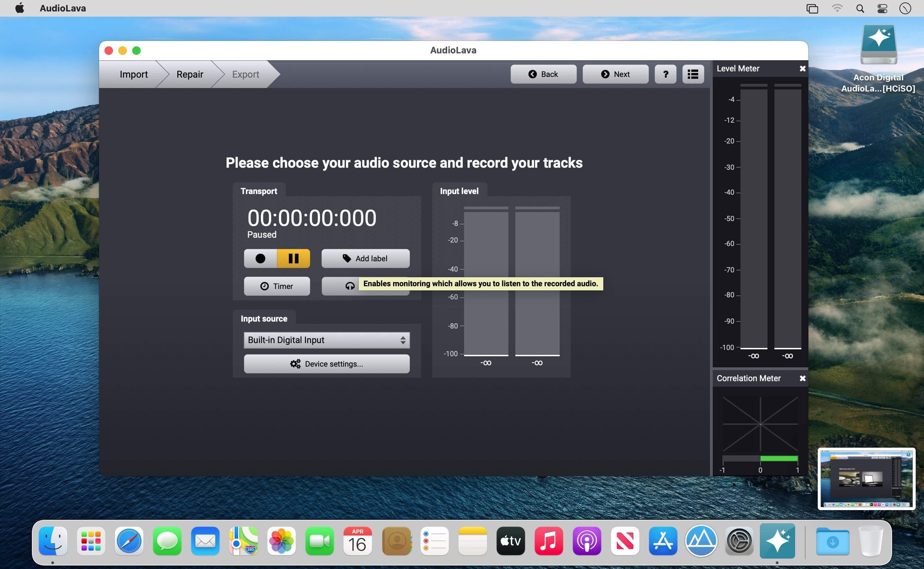Open help with the question mark icon
Screen dimensions: 924x569
[x=665, y=74]
